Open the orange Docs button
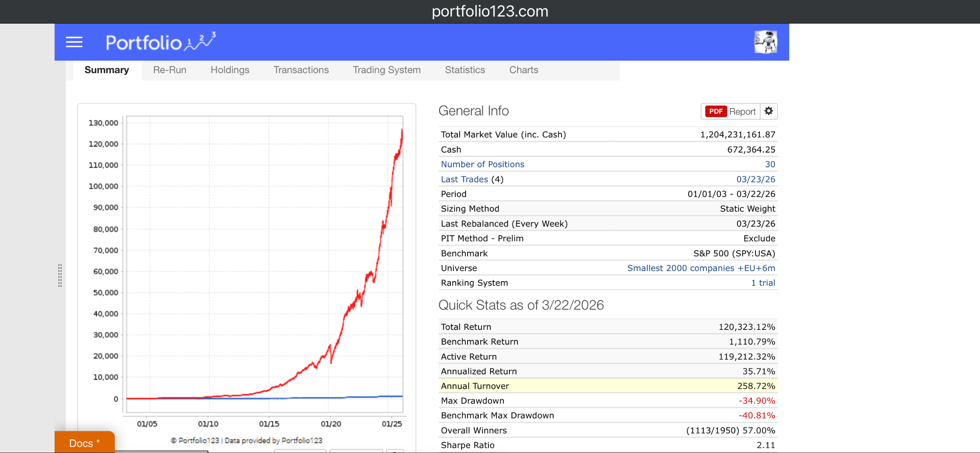 tap(84, 443)
